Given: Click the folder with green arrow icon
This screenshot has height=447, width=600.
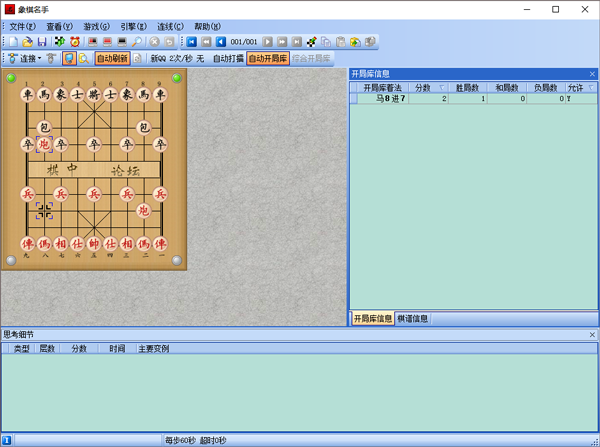Looking at the screenshot, I should (x=355, y=42).
